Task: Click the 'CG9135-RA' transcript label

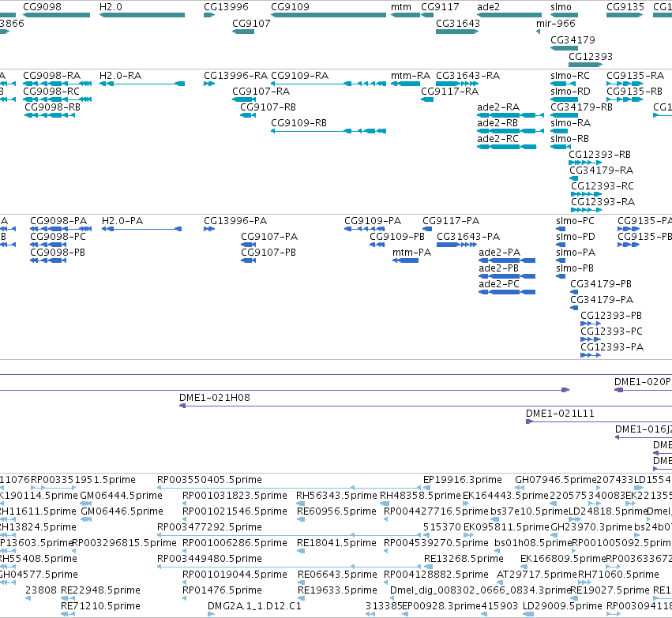Action: 635,76
